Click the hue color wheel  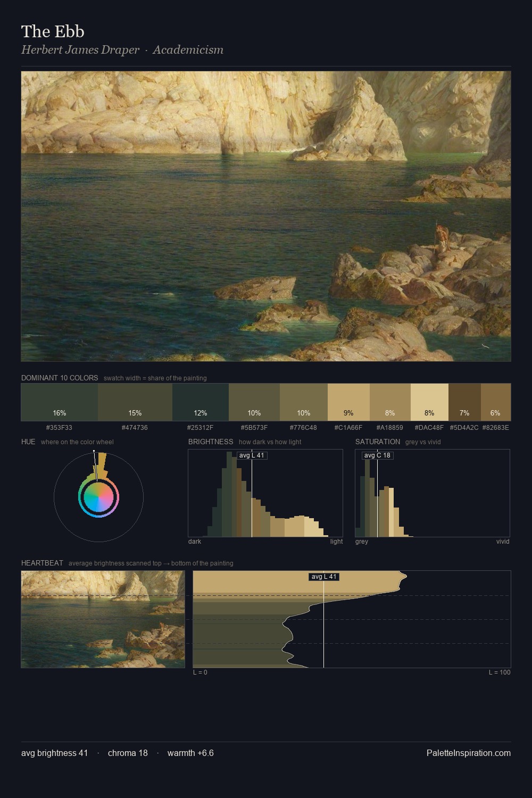point(98,497)
